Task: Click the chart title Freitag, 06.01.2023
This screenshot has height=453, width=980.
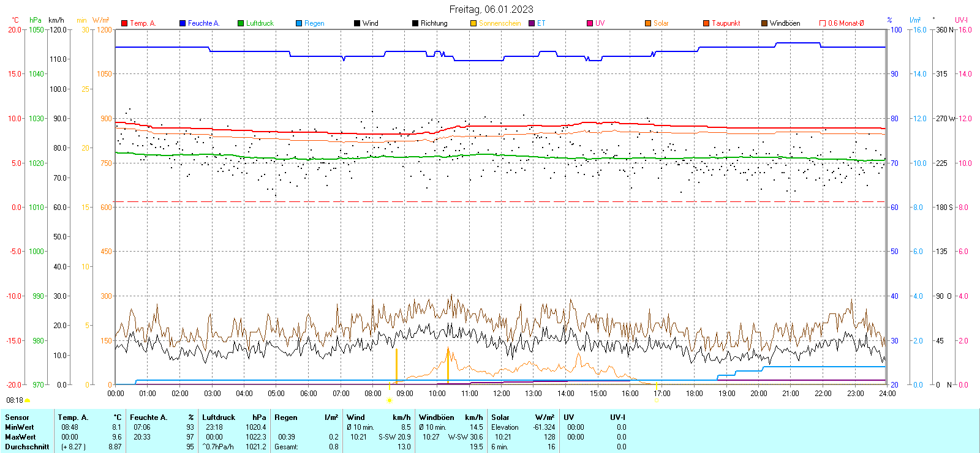Action: (491, 9)
